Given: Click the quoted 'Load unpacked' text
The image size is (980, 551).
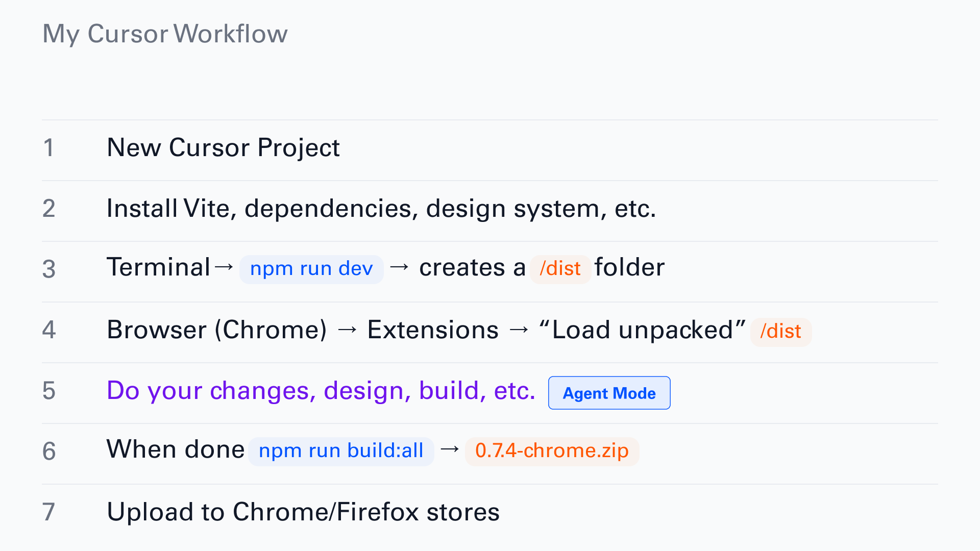Looking at the screenshot, I should tap(643, 330).
